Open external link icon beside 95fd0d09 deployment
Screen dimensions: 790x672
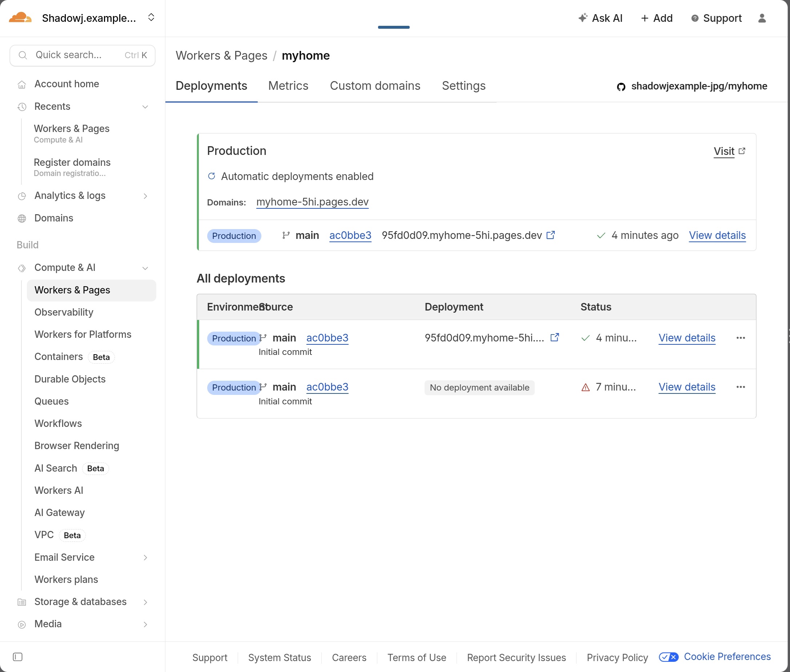[x=555, y=337]
